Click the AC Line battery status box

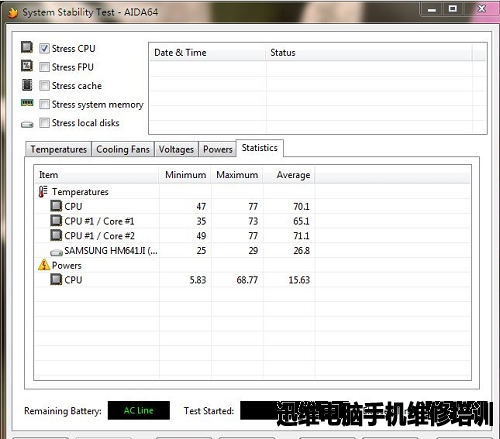click(139, 410)
